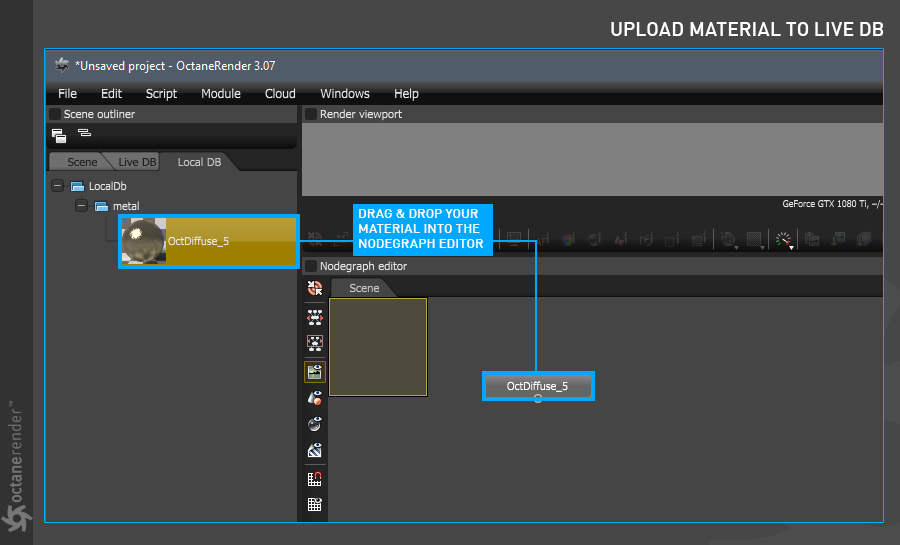Click the unfold nodes icon with red arrows

point(315,317)
